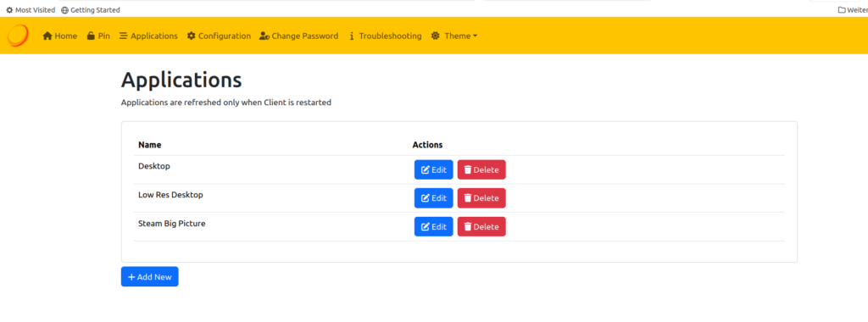
Task: Click the Add New button
Action: tap(149, 276)
